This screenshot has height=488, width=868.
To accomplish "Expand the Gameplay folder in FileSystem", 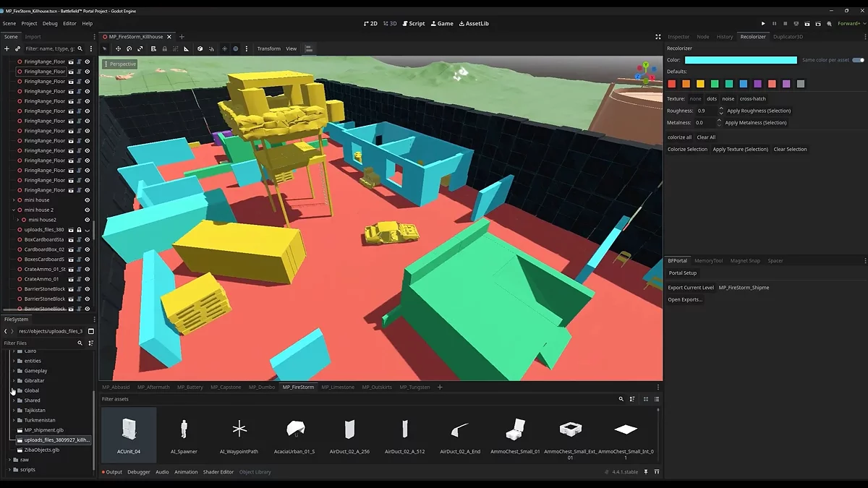I will (x=14, y=371).
